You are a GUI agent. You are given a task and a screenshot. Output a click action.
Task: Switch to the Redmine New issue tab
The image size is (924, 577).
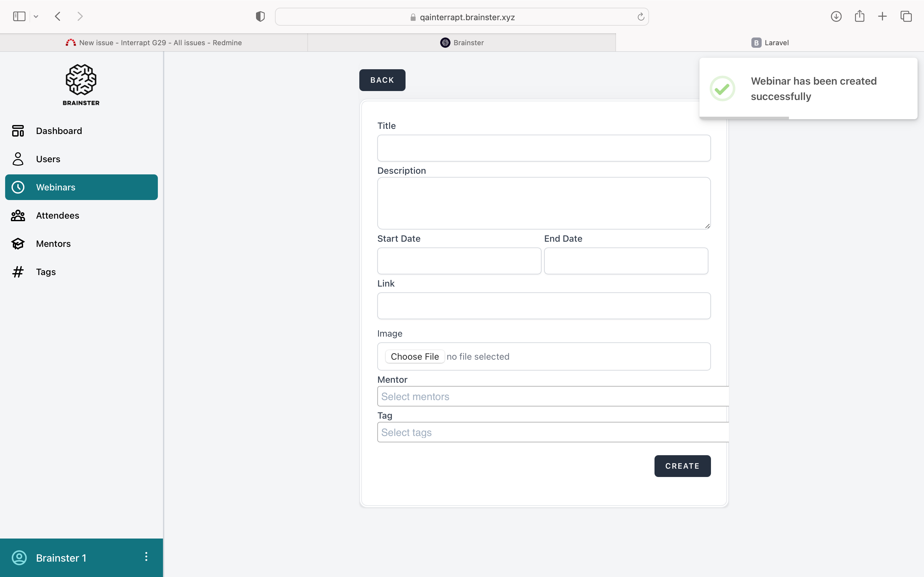153,43
